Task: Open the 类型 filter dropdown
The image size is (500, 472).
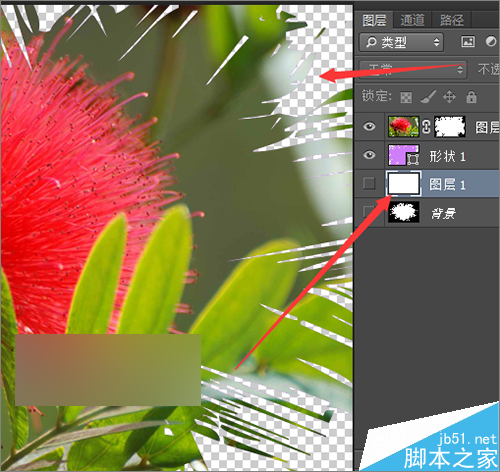Action: tap(401, 42)
